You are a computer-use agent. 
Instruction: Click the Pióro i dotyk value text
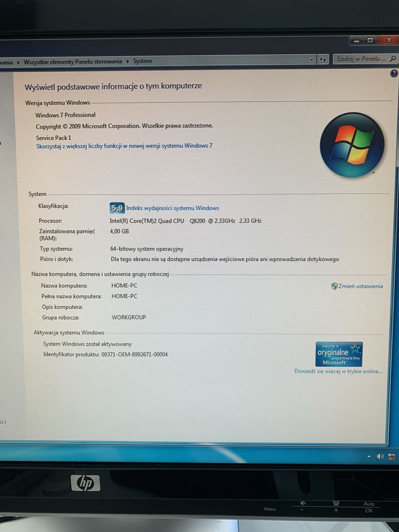[225, 259]
